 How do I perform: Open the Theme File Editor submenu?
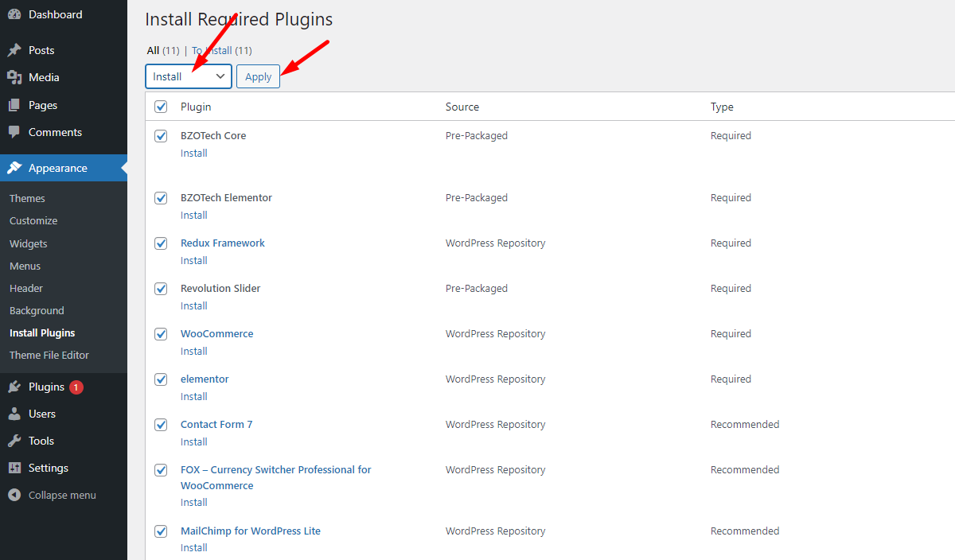[x=49, y=355]
